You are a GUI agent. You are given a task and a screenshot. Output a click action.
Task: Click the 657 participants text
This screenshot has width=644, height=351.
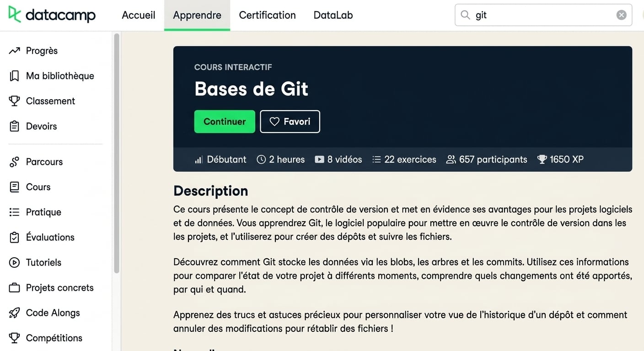[x=493, y=160]
